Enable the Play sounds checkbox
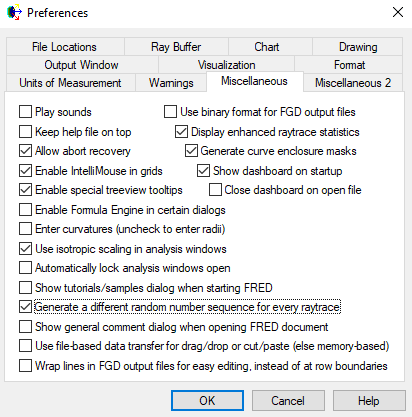The height and width of the screenshot is (417, 412). 25,112
